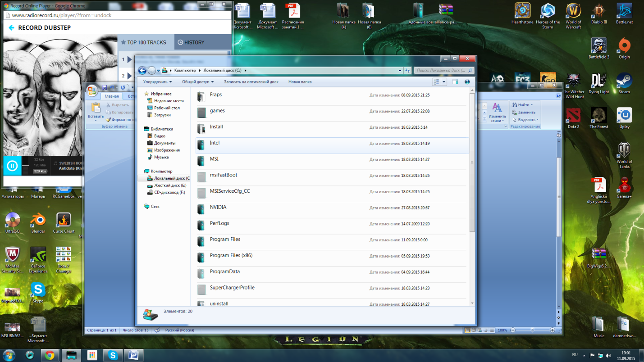Click the language indicator Русский (Россия) in Word
644x362 pixels.
[179, 330]
